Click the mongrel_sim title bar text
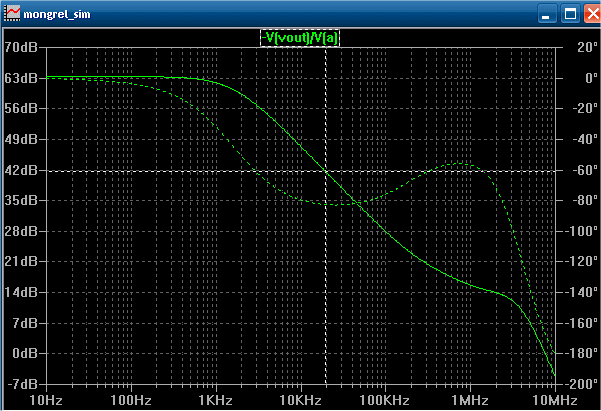The image size is (601, 411). tap(57, 15)
